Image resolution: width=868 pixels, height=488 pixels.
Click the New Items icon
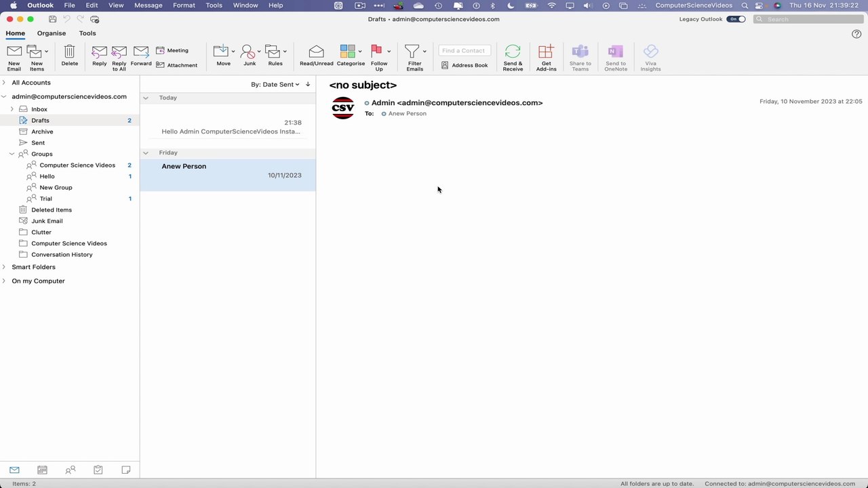(x=35, y=52)
